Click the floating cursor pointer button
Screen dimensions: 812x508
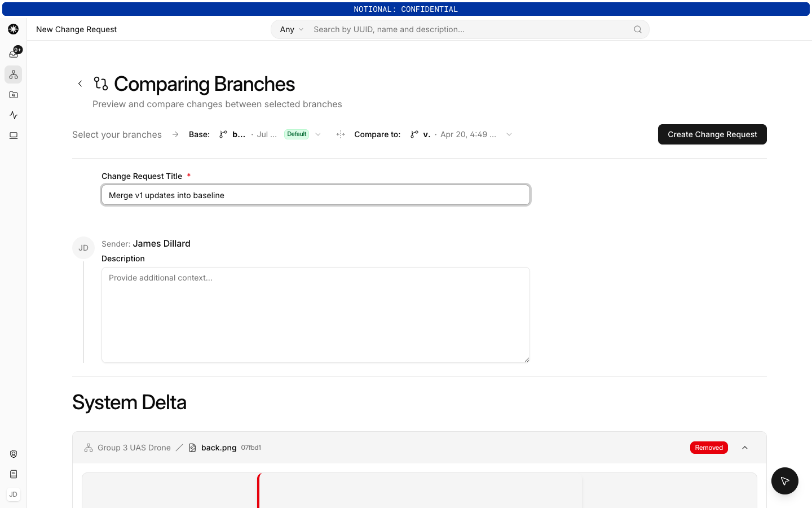tap(785, 481)
